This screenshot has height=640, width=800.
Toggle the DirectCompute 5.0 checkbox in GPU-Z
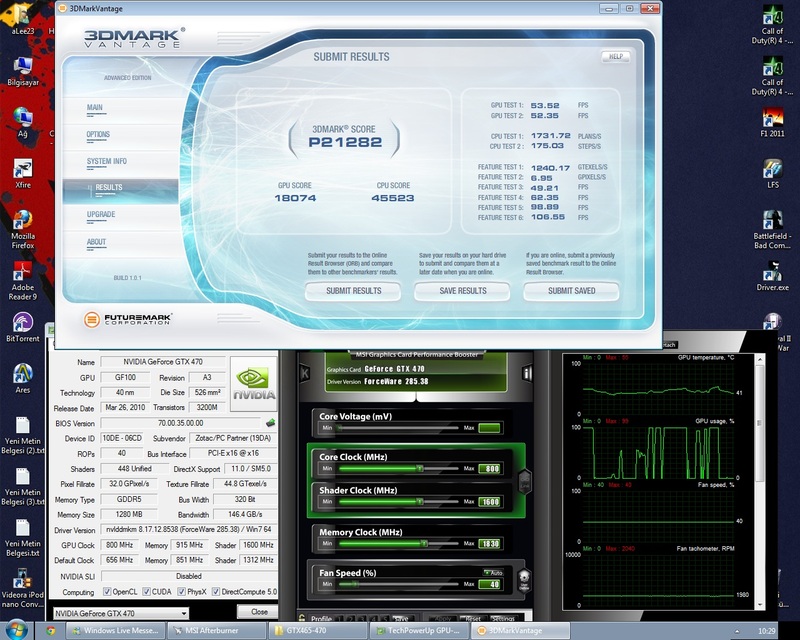point(216,592)
